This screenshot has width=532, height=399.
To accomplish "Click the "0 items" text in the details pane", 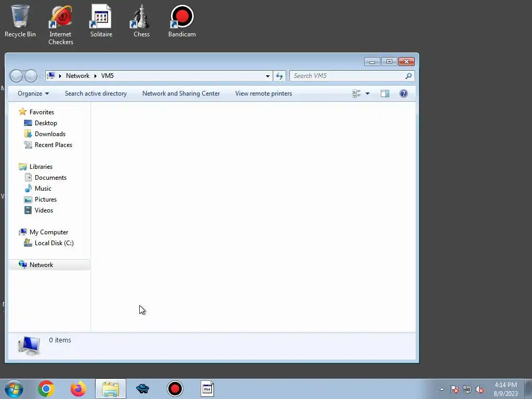I will click(60, 340).
